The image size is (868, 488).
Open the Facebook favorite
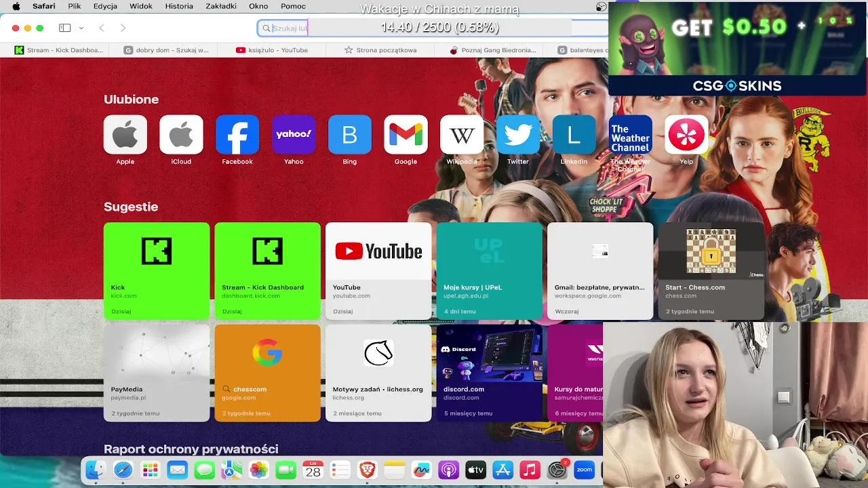coord(237,134)
